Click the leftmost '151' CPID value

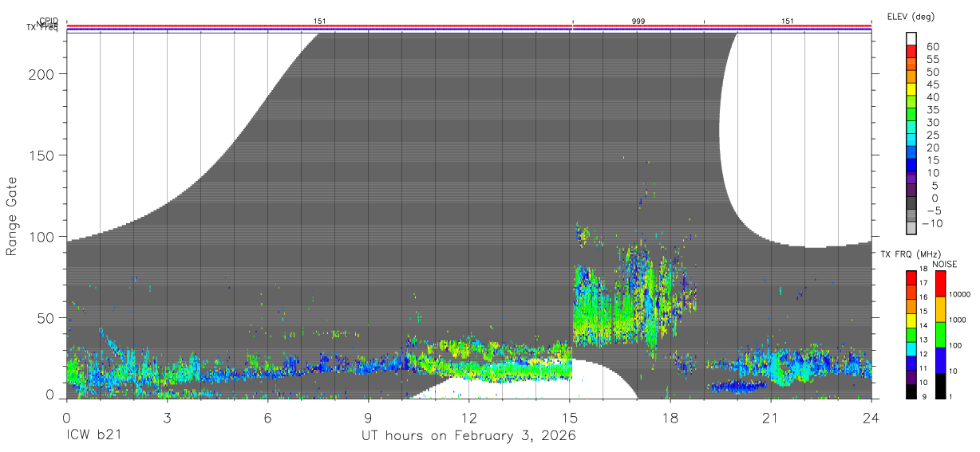click(320, 21)
